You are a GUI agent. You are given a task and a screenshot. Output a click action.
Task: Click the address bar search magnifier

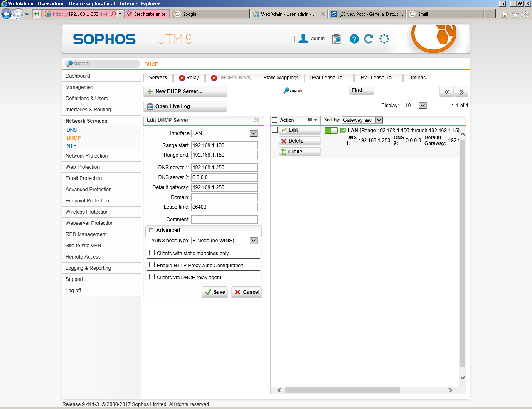click(113, 14)
